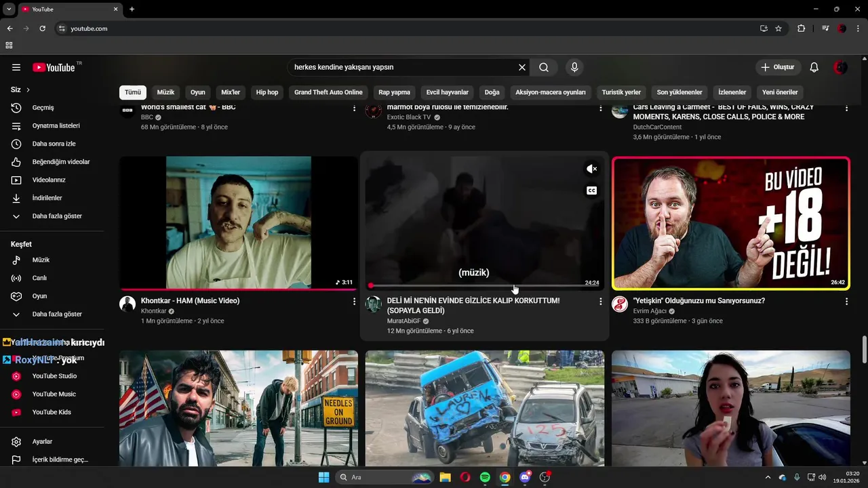
Task: Bookmark this page with star
Action: 778,28
